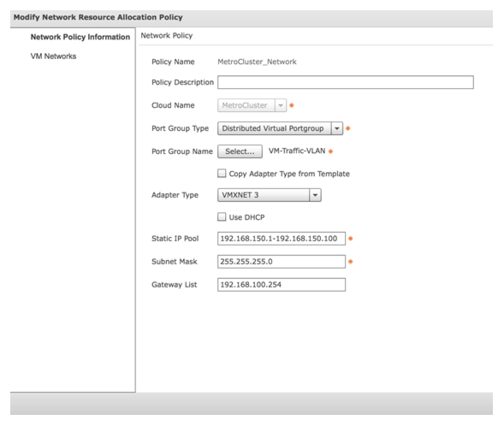This screenshot has width=504, height=426.
Task: Click the orange required marker beside Cloud Name
Action: [x=292, y=105]
